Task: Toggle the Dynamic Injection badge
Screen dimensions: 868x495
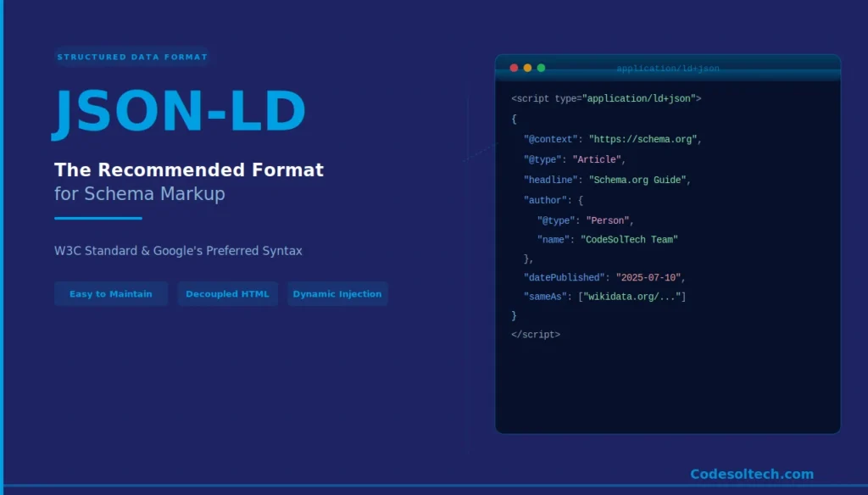Action: [337, 293]
